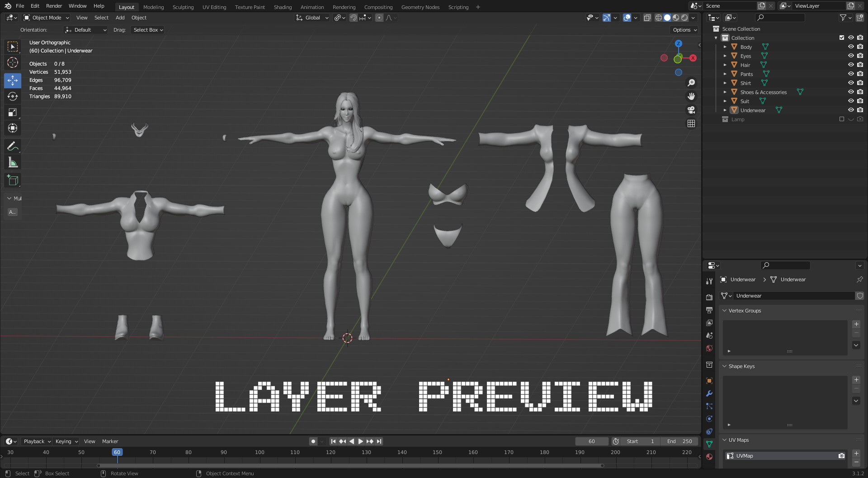Activate the Scale tool
The width and height of the screenshot is (868, 478).
[13, 112]
